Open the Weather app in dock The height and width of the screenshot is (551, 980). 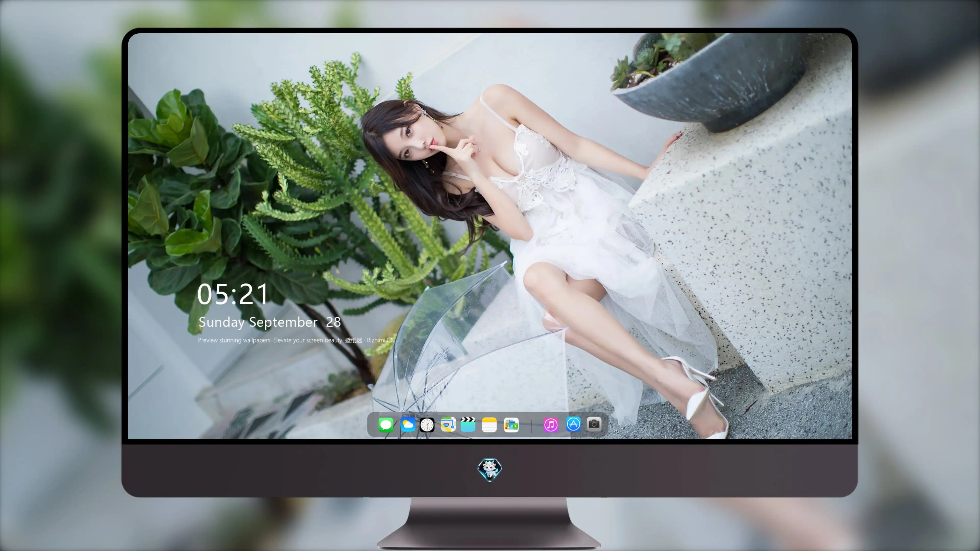pyautogui.click(x=408, y=424)
